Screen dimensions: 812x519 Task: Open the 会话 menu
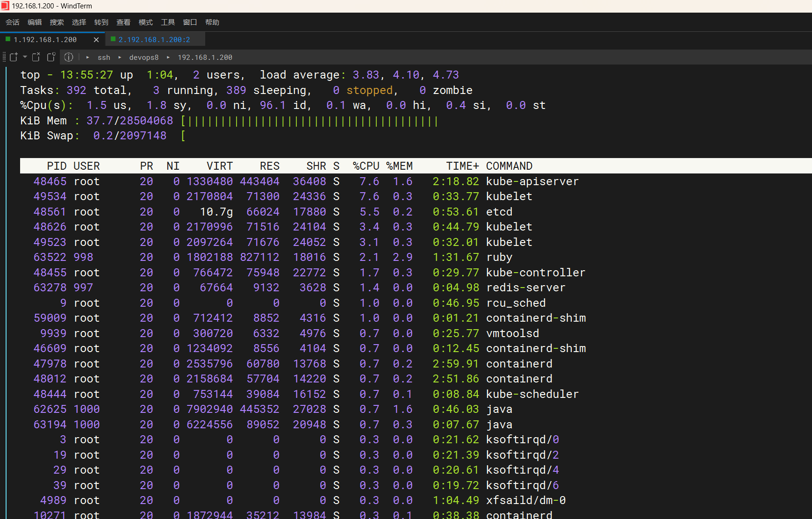tap(13, 22)
